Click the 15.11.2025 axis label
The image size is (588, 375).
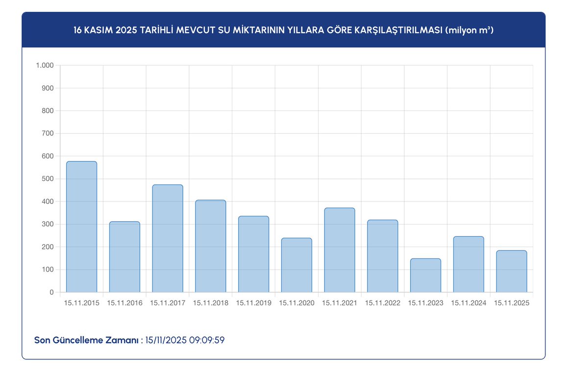512,303
